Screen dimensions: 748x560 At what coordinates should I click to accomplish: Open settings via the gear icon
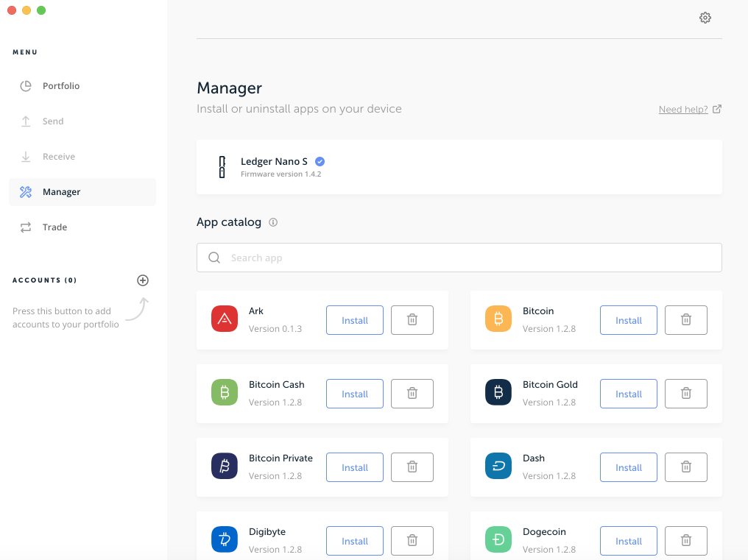pyautogui.click(x=705, y=18)
